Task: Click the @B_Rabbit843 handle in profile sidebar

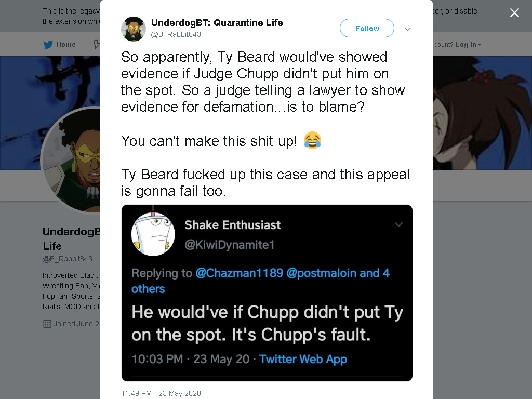Action: tap(67, 259)
